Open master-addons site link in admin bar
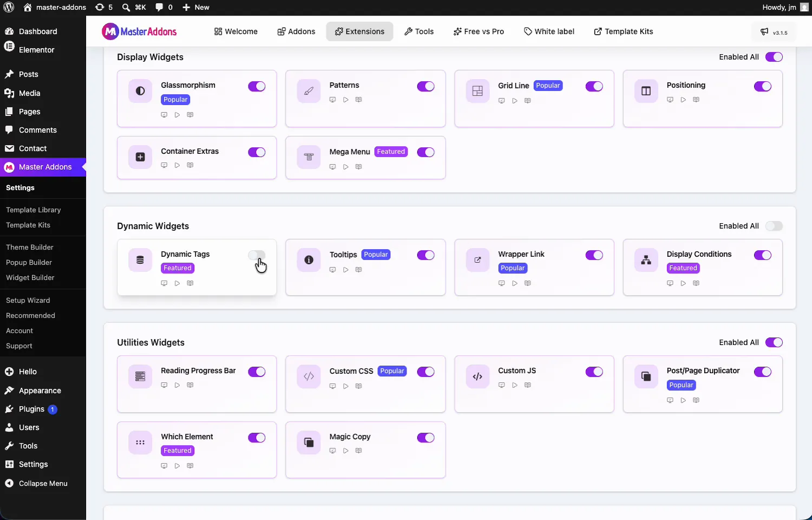The height and width of the screenshot is (520, 812). click(x=55, y=7)
